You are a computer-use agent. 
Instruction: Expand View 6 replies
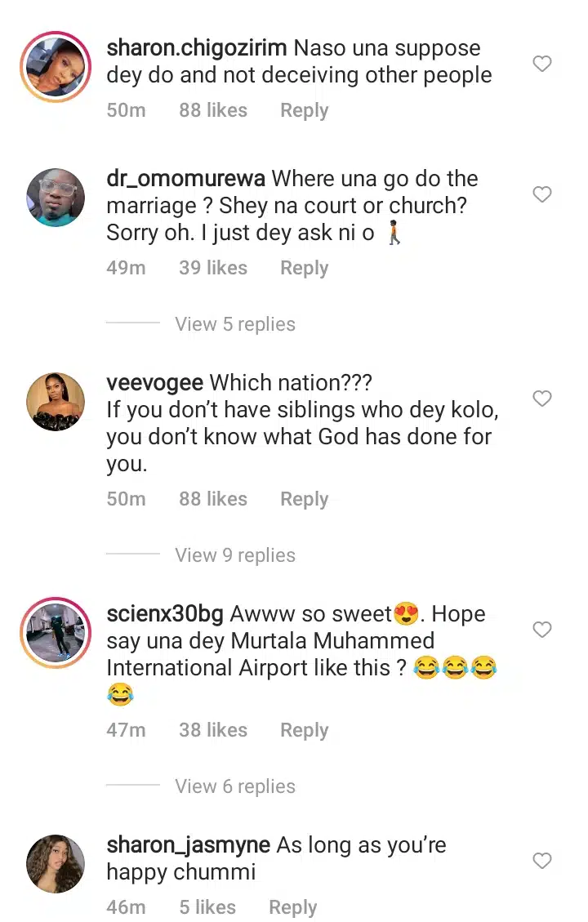click(234, 786)
